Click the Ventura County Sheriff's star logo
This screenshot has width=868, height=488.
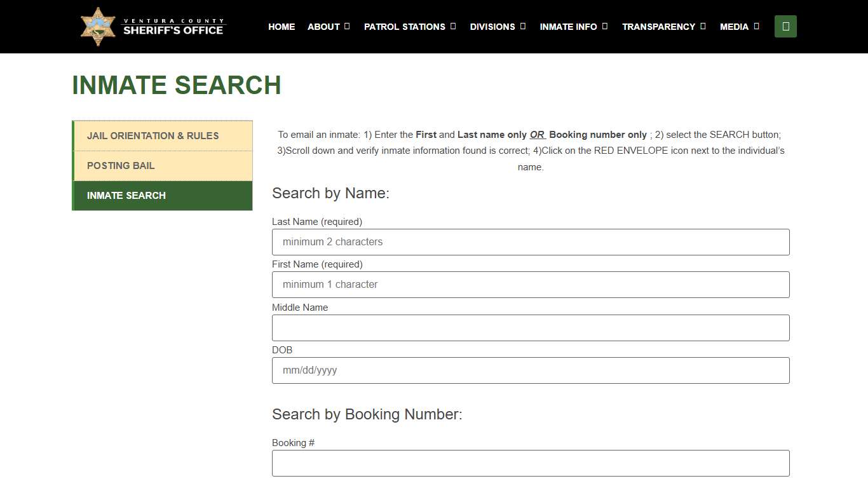coord(98,26)
